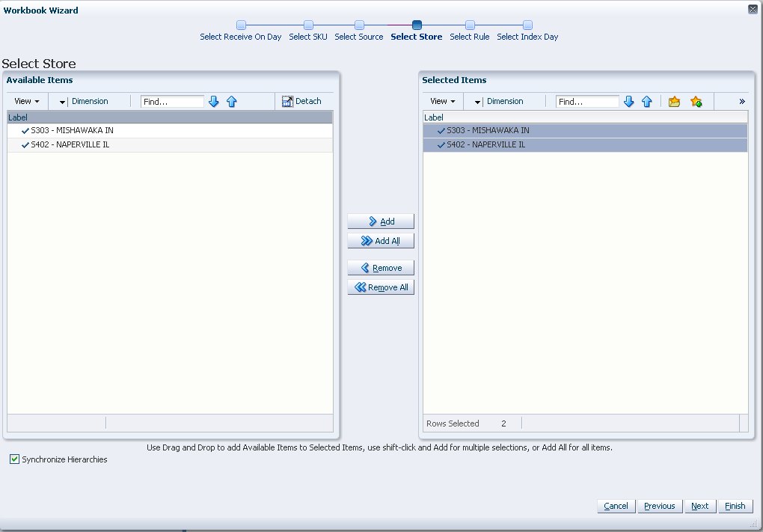Select S303 - MISHAWAKA IN in Selected Items
The height and width of the screenshot is (532, 763).
coord(586,130)
